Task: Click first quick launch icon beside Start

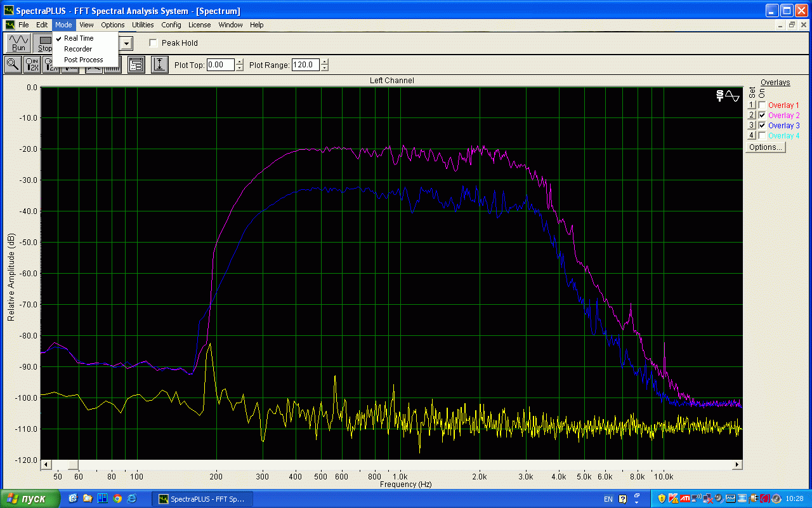Action: (x=72, y=498)
